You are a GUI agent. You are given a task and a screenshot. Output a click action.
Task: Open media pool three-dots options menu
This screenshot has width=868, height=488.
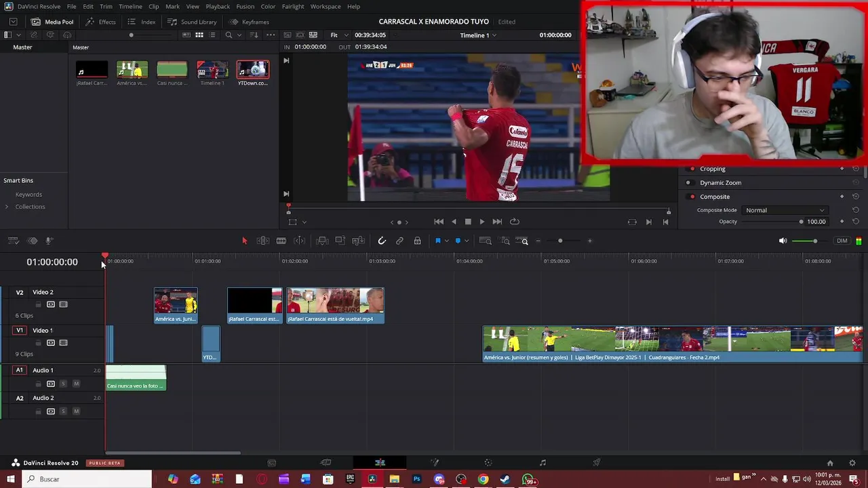271,35
